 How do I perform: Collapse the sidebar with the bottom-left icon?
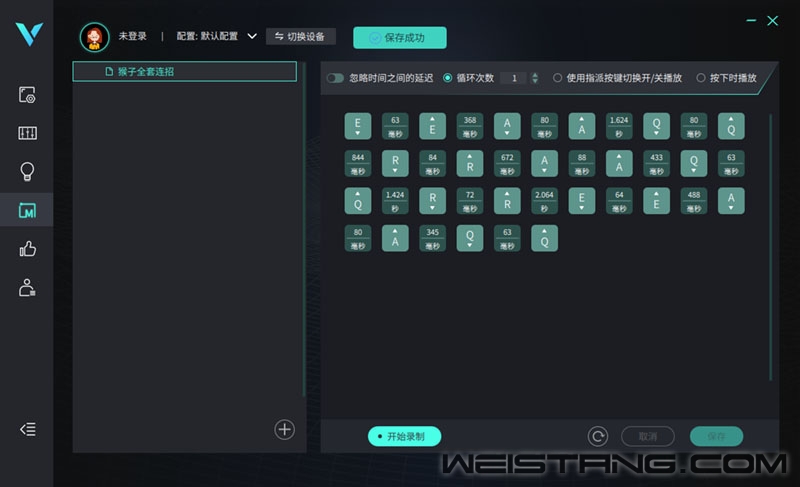tap(28, 429)
